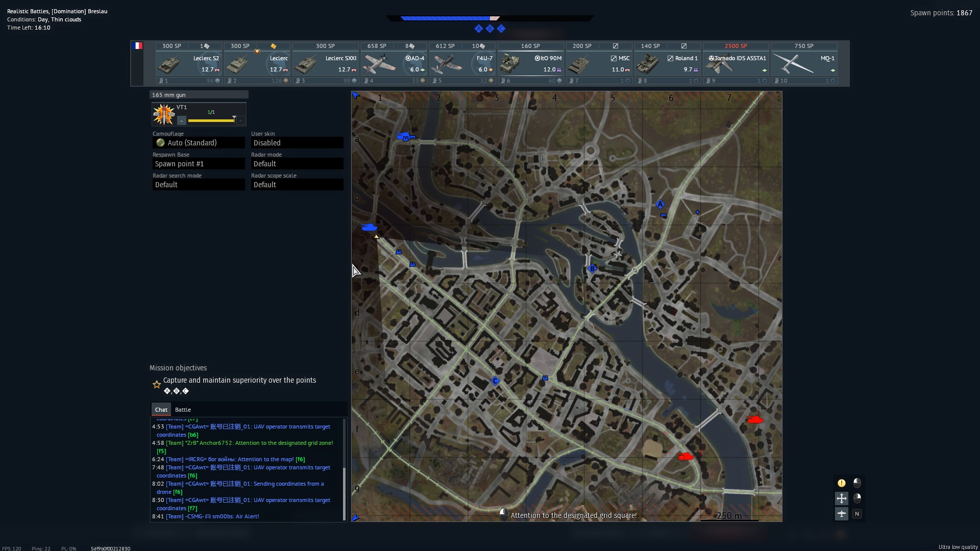
Task: Select the AD-4 aircraft slot
Action: (x=394, y=64)
